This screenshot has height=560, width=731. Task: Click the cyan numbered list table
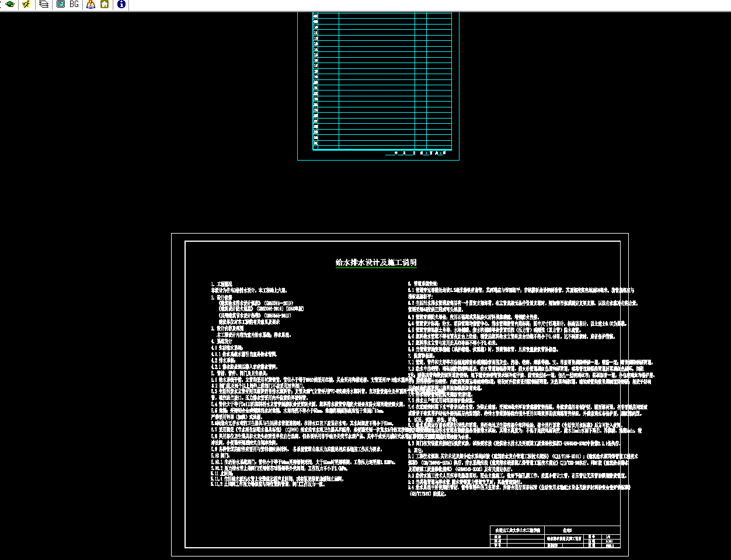coord(382,81)
